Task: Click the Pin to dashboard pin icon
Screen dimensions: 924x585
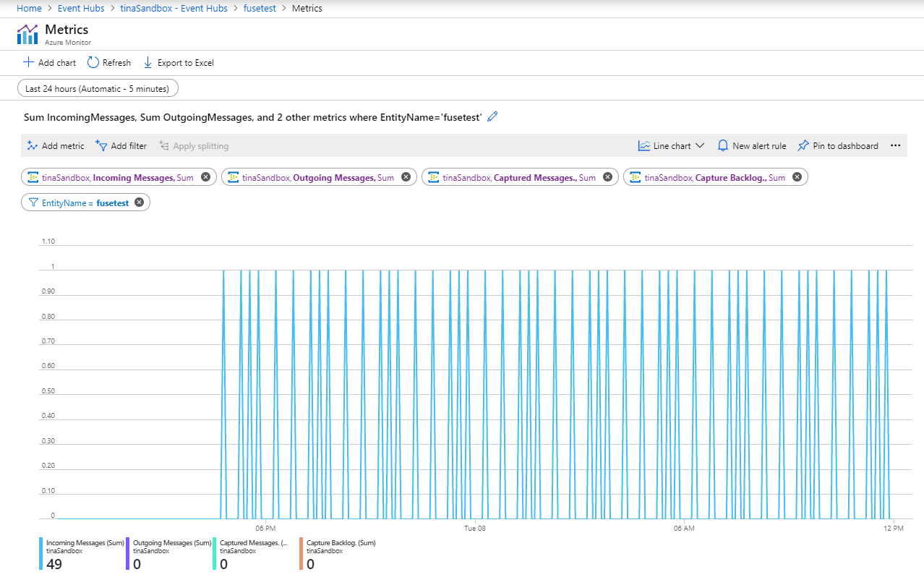Action: (x=803, y=145)
